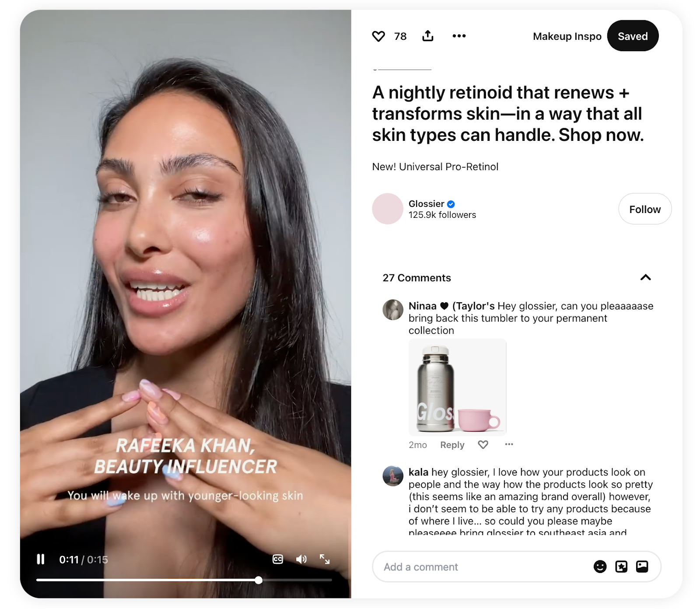Image resolution: width=700 pixels, height=615 pixels.
Task: Pause the video playback
Action: pyautogui.click(x=41, y=559)
